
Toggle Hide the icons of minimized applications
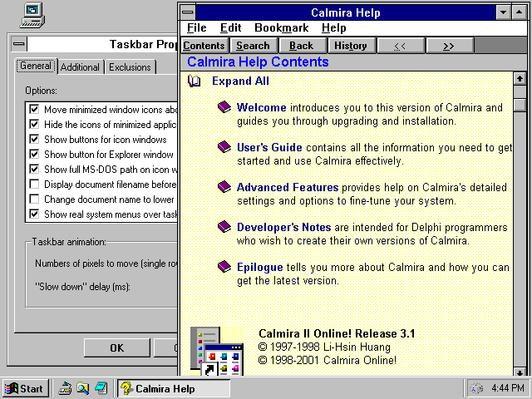34,124
